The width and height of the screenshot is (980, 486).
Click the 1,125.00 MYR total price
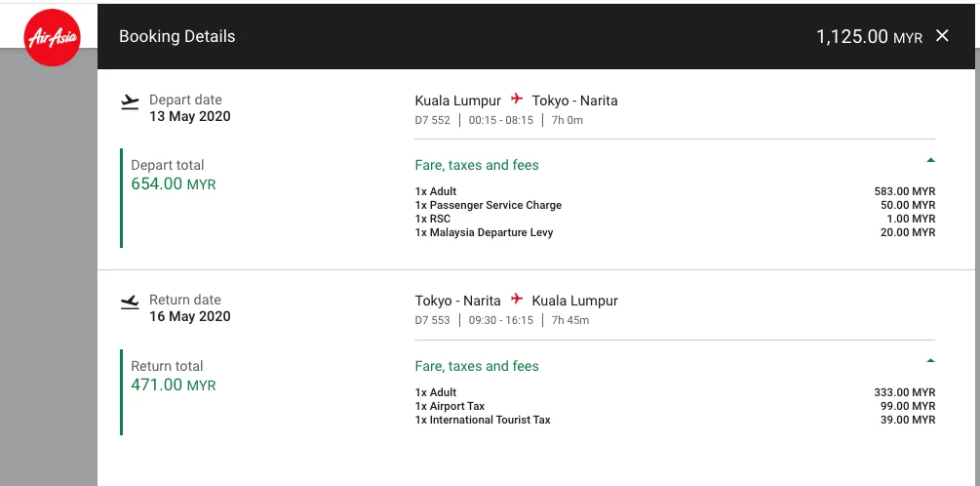click(869, 37)
